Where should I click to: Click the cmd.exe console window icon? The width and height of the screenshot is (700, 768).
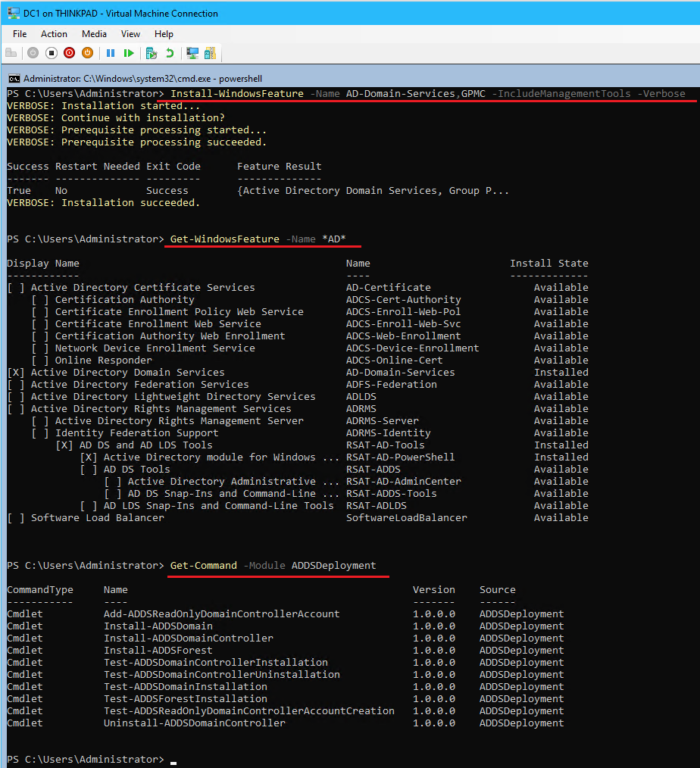click(x=14, y=78)
